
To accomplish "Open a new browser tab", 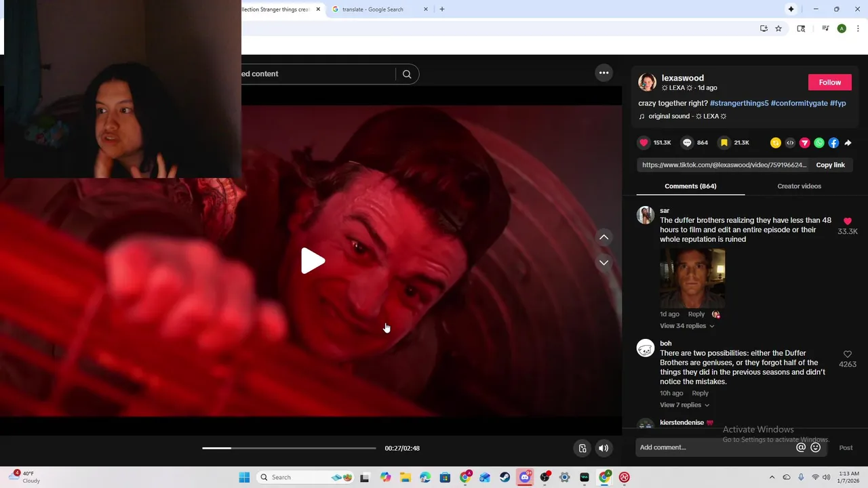I will coord(442,9).
